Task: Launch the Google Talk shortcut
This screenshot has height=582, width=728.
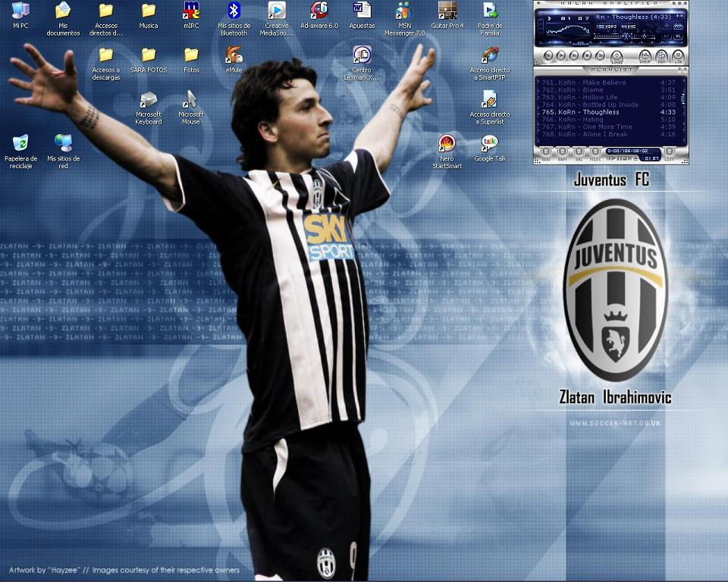Action: (490, 149)
